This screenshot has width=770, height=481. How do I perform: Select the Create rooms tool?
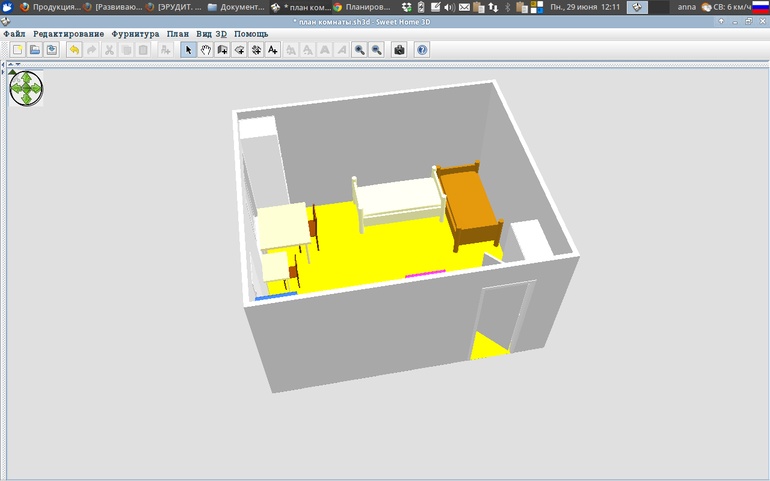click(240, 50)
